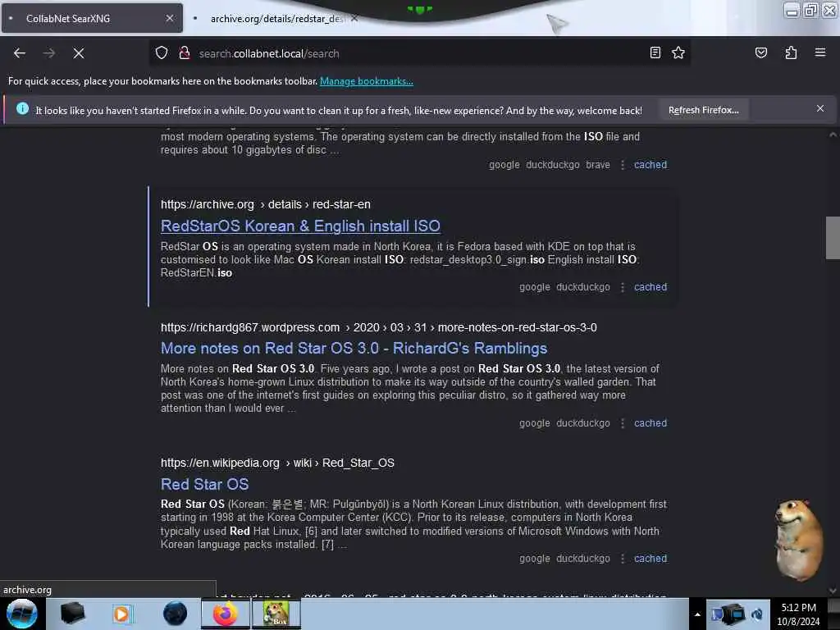Expand the more-options dots on top partial result

pos(622,166)
